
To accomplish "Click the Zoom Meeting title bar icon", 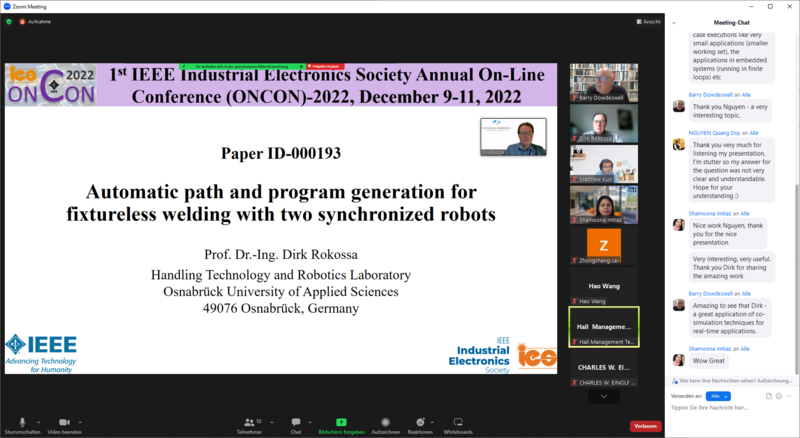I will [x=7, y=7].
